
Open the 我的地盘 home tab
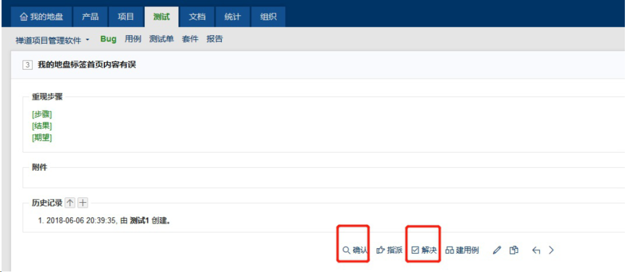[x=41, y=17]
